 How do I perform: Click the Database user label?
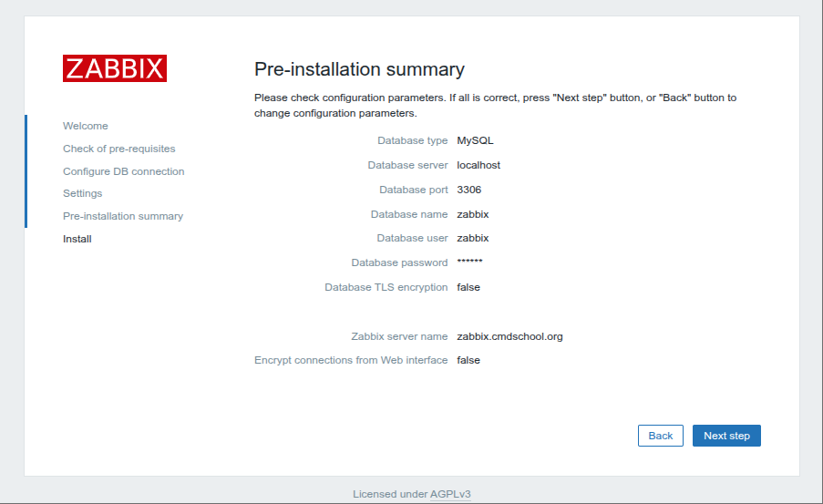click(x=412, y=238)
